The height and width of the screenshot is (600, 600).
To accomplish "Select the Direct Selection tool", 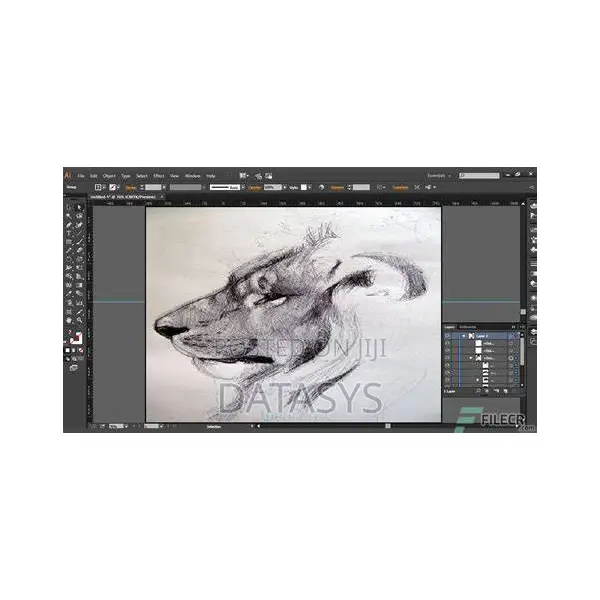I will (x=79, y=207).
